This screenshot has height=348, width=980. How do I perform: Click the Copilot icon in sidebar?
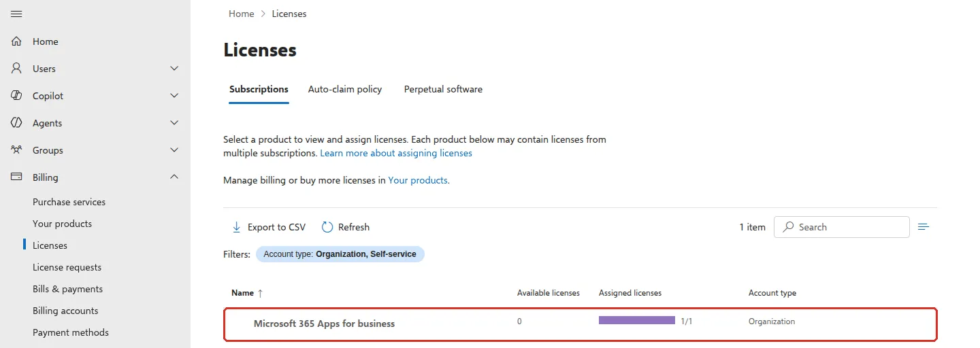(x=16, y=96)
